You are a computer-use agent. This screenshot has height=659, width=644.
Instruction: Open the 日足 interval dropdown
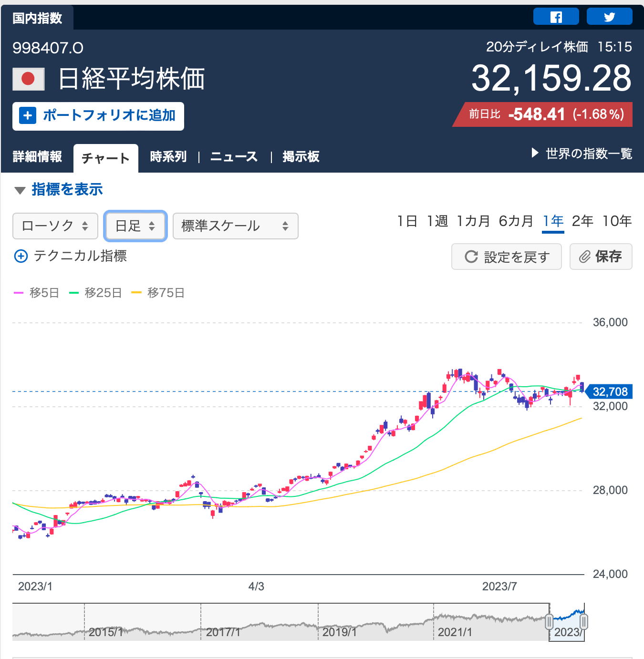135,226
